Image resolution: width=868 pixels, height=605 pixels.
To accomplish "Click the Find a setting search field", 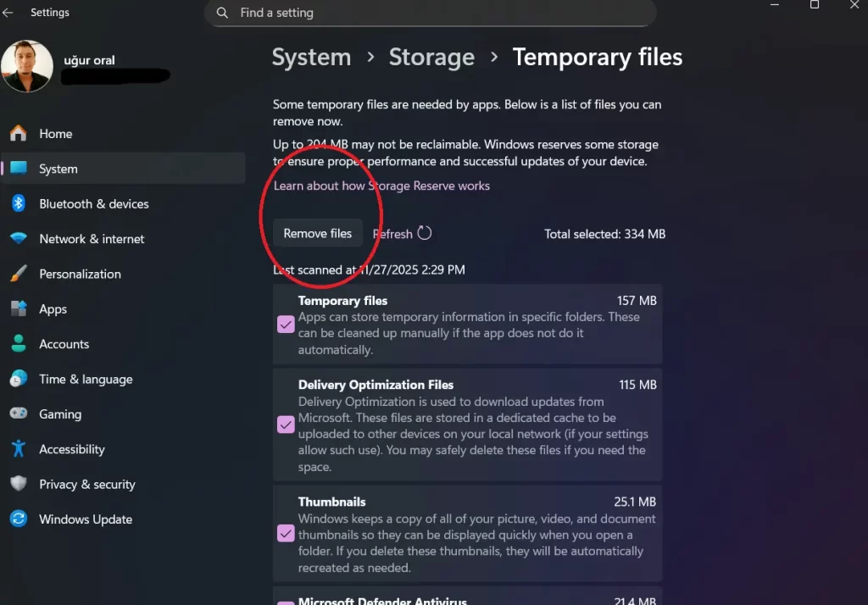I will [430, 13].
